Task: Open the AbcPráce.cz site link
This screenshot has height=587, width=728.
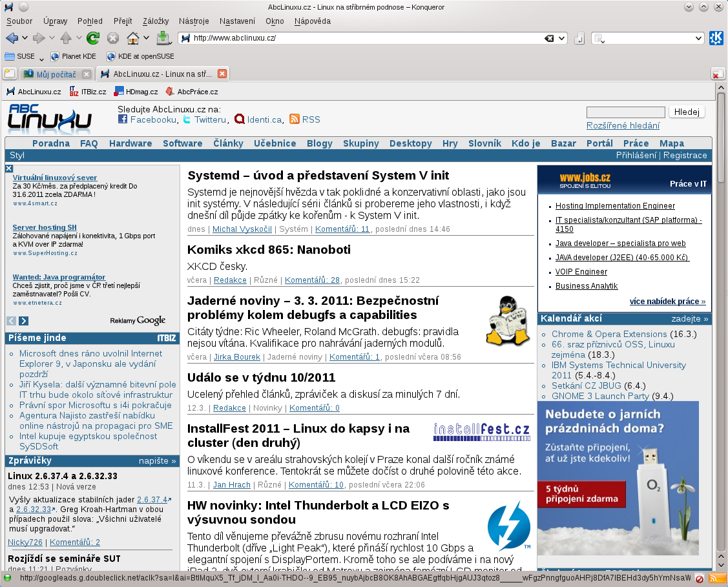Action: pyautogui.click(x=192, y=92)
